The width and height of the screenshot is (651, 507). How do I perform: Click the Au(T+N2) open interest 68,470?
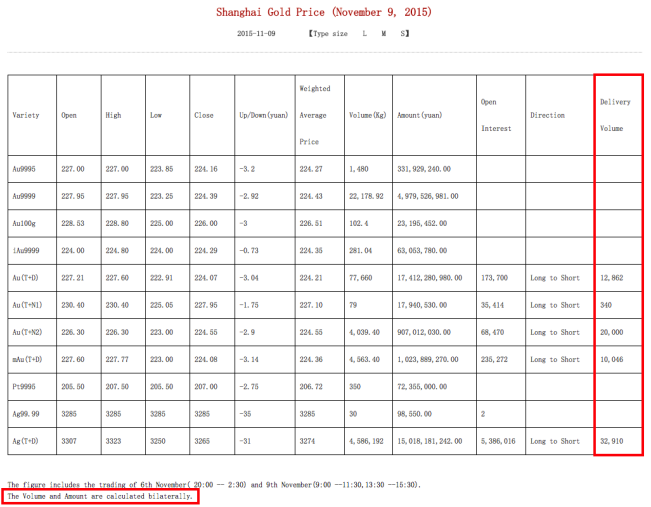pos(492,332)
